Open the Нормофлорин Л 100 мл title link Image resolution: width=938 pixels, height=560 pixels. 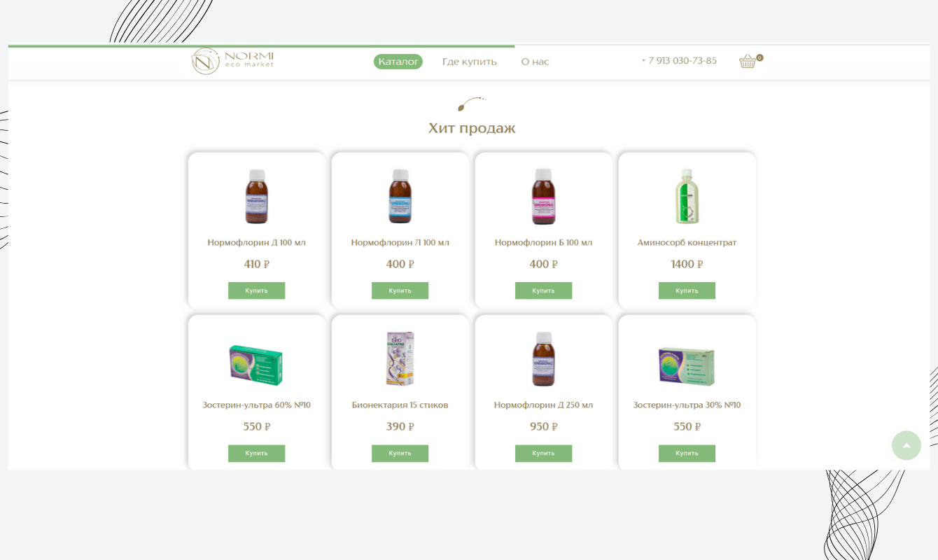pyautogui.click(x=400, y=243)
